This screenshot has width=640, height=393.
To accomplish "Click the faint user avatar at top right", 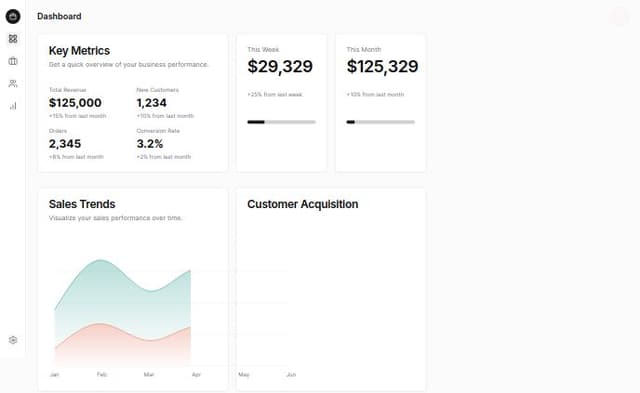I will click(620, 16).
